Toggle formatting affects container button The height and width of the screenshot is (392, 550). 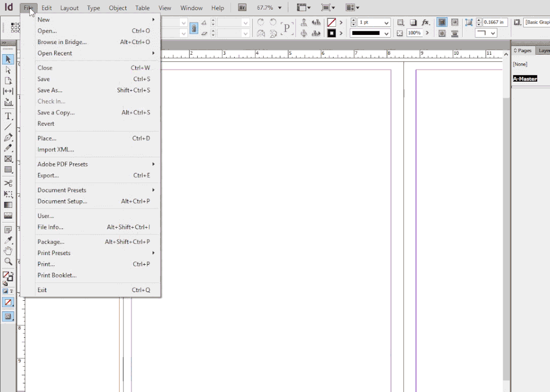tap(5, 291)
